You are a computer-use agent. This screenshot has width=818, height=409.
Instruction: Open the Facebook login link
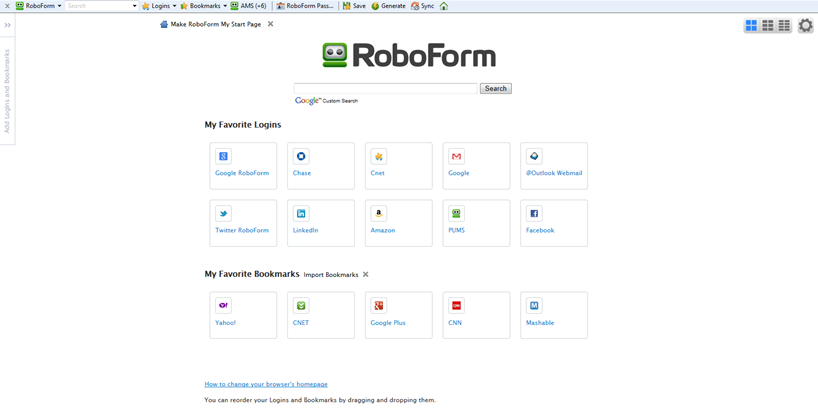coord(540,230)
